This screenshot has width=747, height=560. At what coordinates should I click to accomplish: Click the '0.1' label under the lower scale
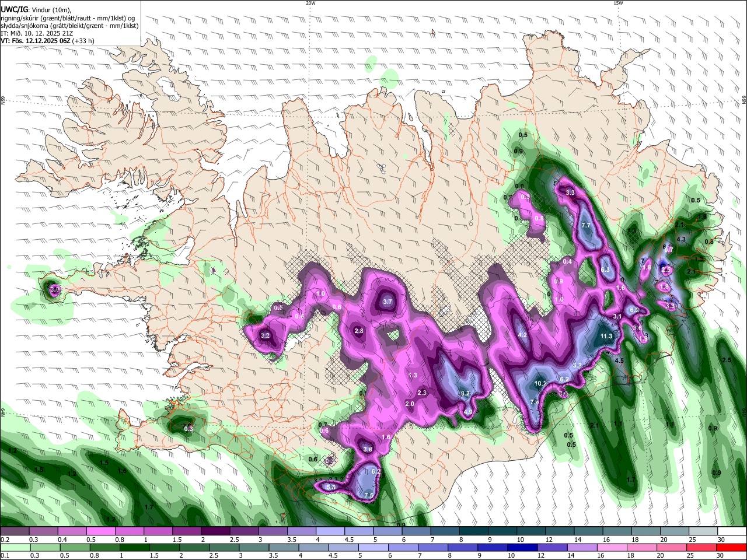[x=5, y=556]
